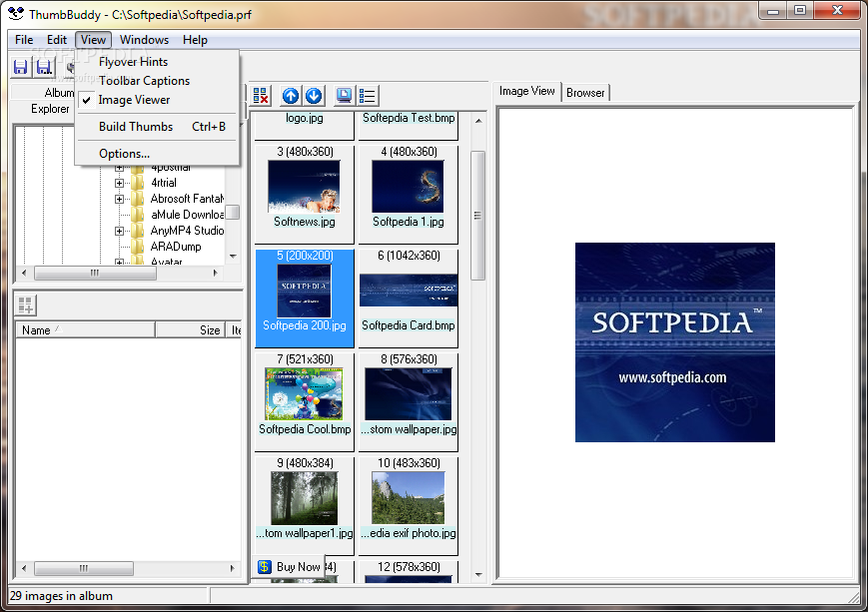
Task: Click the 4rtrial folder icon
Action: [137, 183]
